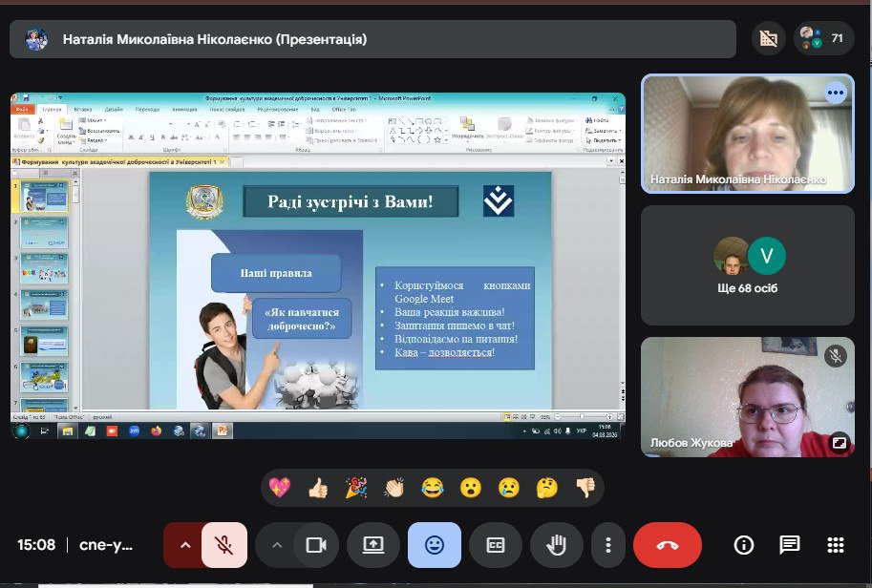Open audio settings arrow next to microphone
This screenshot has height=588, width=872.
pyautogui.click(x=185, y=545)
